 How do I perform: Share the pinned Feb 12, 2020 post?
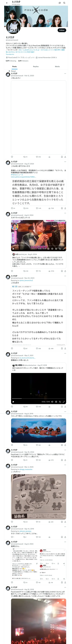pos(65,157)
